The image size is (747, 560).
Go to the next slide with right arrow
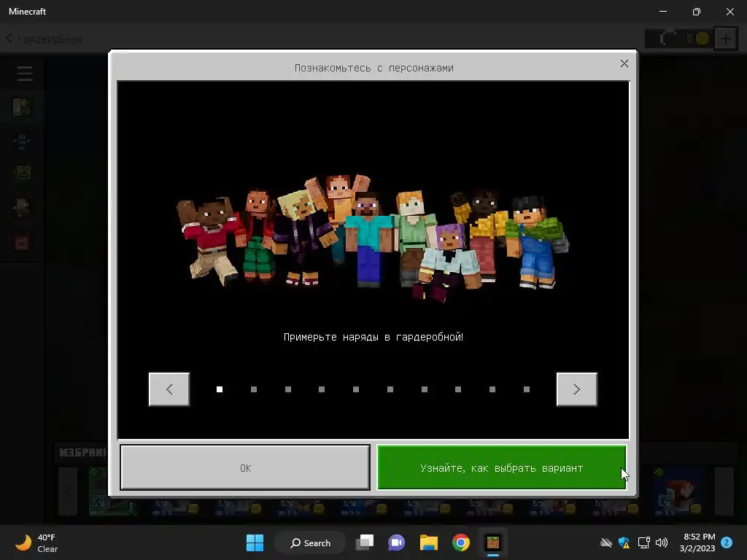pos(576,389)
